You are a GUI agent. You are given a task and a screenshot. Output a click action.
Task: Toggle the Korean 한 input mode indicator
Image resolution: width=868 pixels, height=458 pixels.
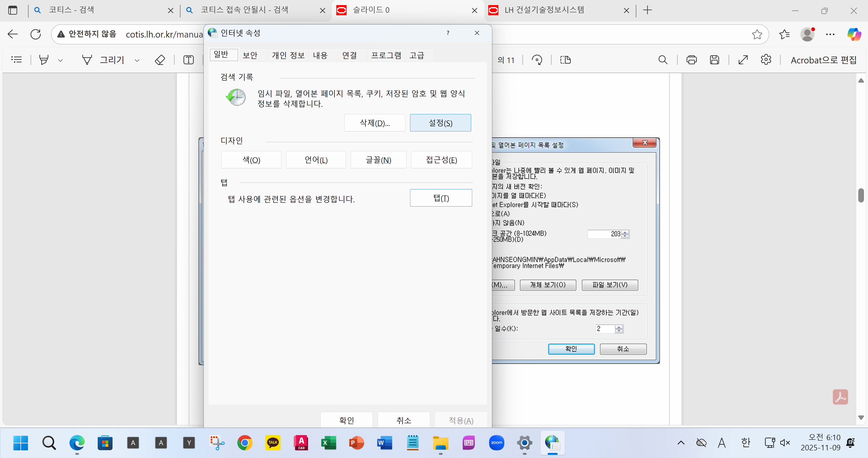pyautogui.click(x=746, y=443)
